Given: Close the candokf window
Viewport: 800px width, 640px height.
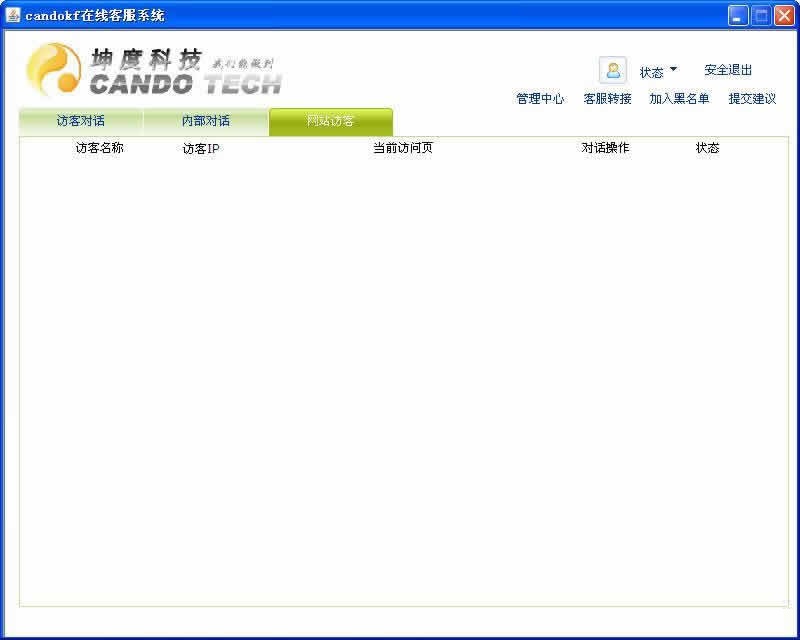Looking at the screenshot, I should [x=784, y=15].
